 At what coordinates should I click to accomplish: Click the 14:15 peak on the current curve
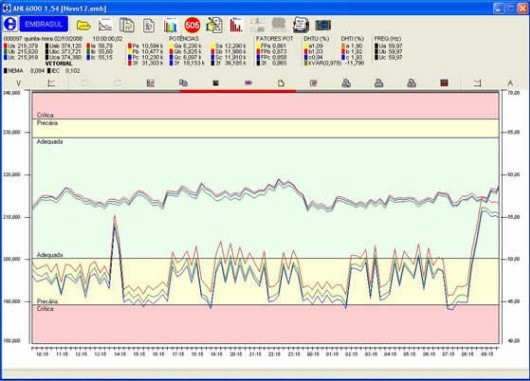[x=115, y=217]
